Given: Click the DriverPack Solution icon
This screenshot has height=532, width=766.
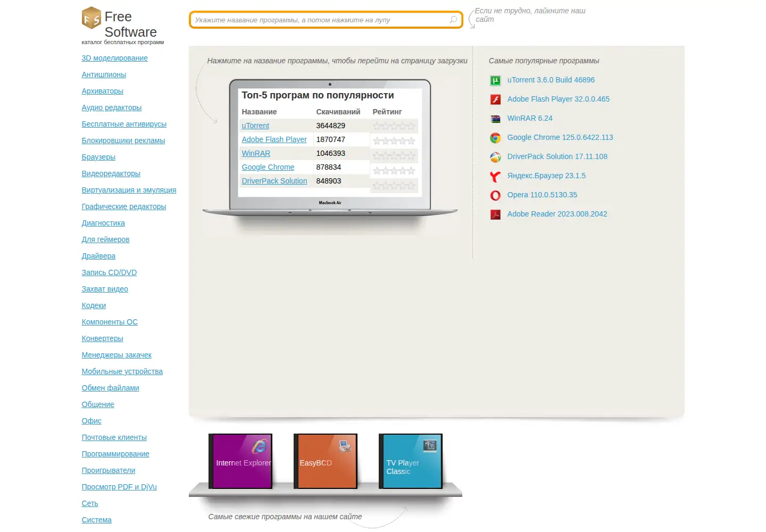Looking at the screenshot, I should (x=495, y=157).
